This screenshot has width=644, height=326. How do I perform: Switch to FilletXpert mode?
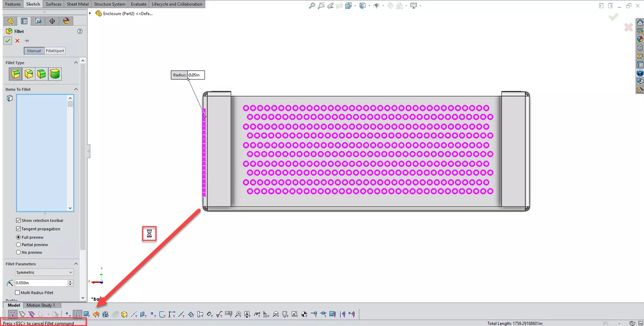point(55,51)
